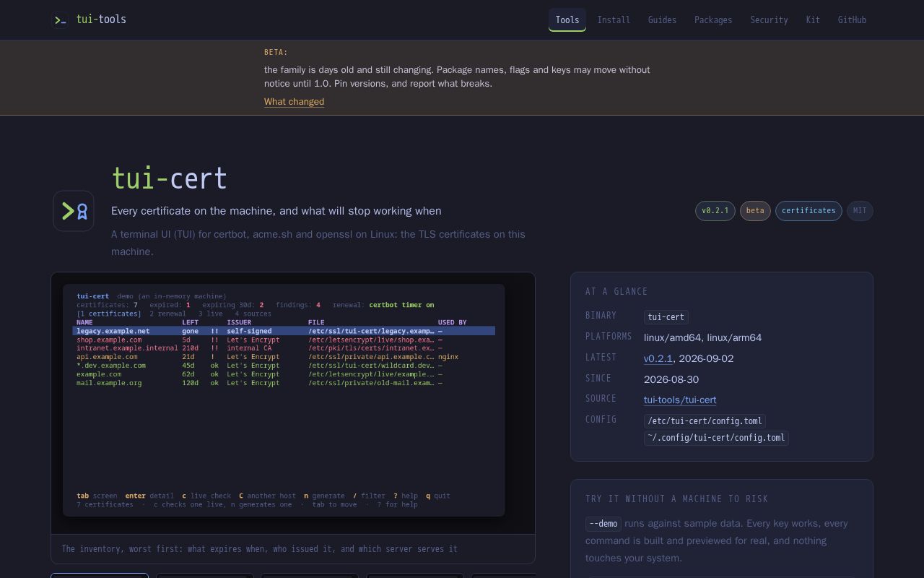Click the shop.example.com row in the screenshot

(x=284, y=340)
